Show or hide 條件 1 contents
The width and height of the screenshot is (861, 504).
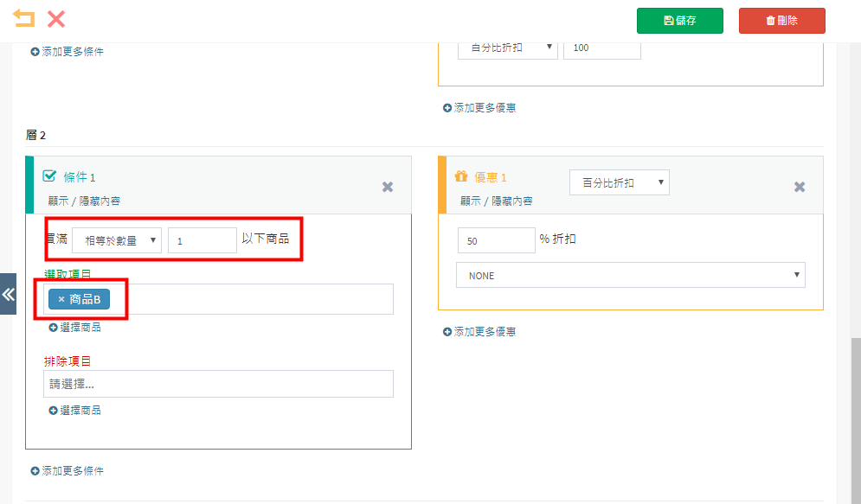(x=84, y=201)
